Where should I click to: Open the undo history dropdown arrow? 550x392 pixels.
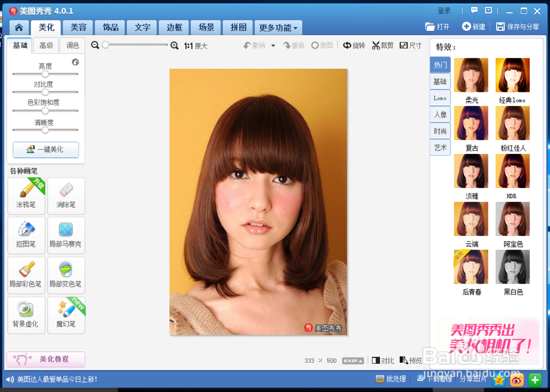tap(273, 46)
